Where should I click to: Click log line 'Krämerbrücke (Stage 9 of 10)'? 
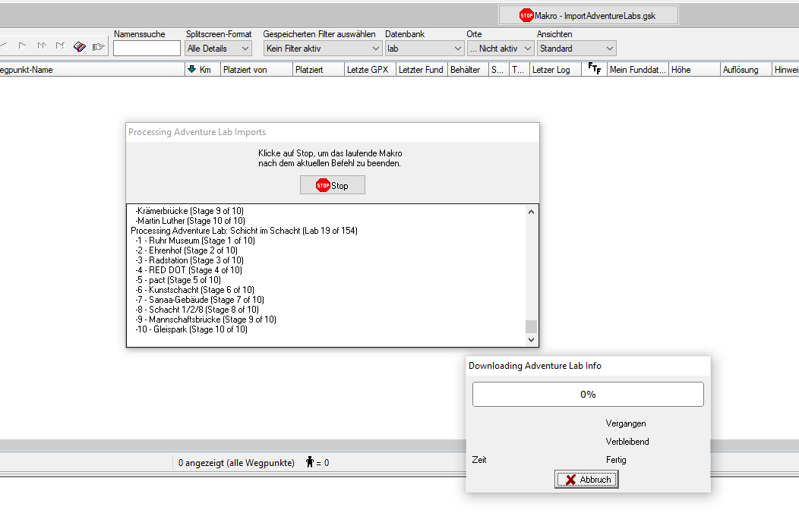(190, 211)
